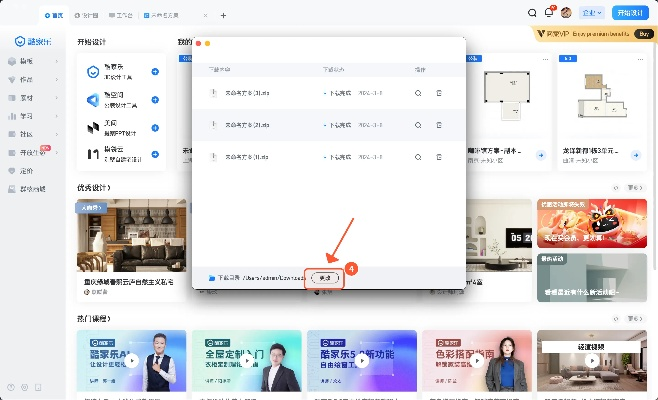Open the three-dots menu on 龙湖 floor plan card

click(x=640, y=59)
